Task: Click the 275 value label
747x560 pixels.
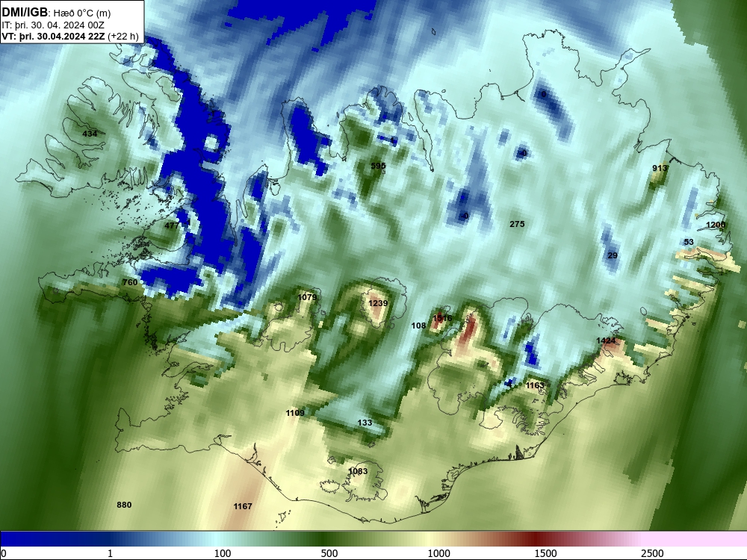Action: [517, 224]
